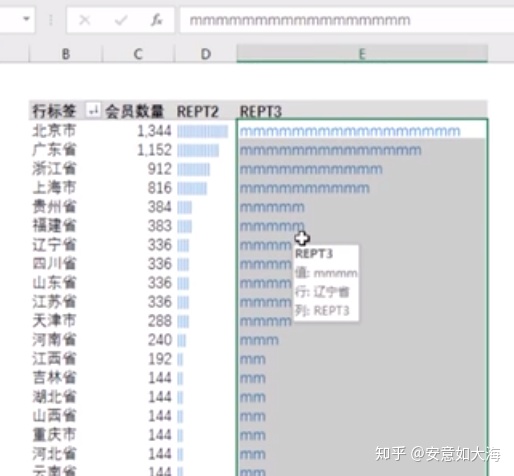Screen dimensions: 514x476
Task: Select the 四川省 row label
Action: tap(54, 263)
